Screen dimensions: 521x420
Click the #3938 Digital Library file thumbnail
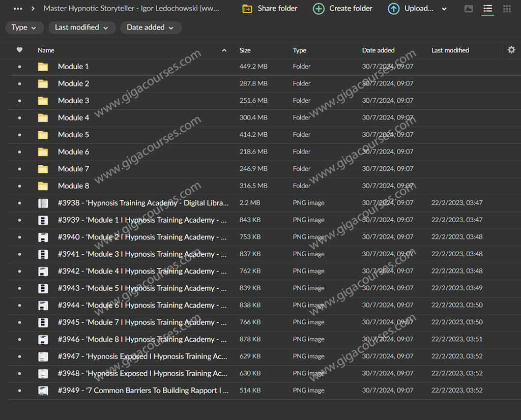43,203
